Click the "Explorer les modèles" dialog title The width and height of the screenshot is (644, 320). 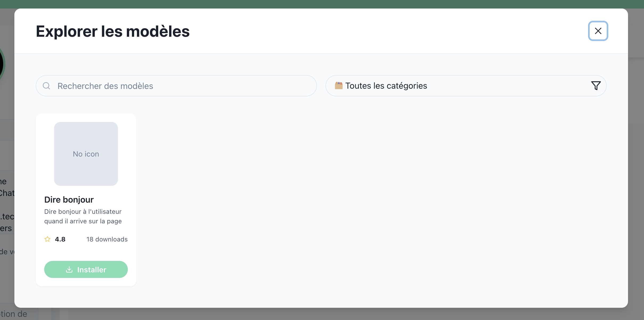click(112, 31)
